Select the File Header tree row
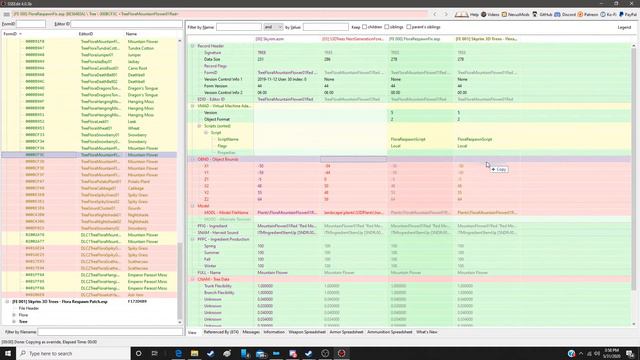Image resolution: width=640 pixels, height=360 pixels. coord(29,308)
